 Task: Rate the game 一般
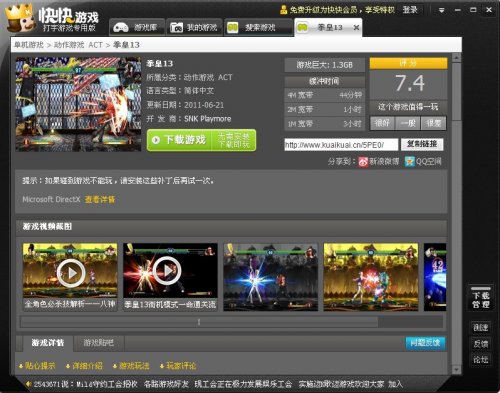click(x=408, y=123)
